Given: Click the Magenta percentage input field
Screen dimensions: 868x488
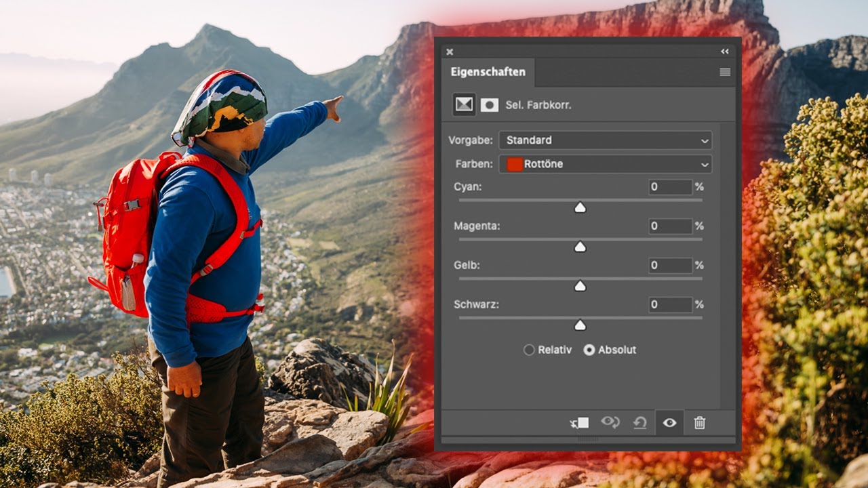Looking at the screenshot, I should click(x=670, y=226).
